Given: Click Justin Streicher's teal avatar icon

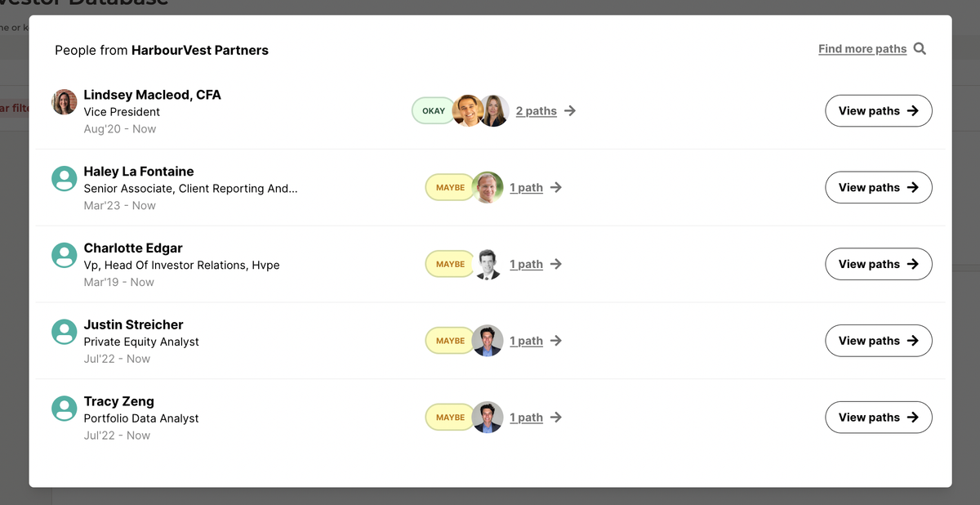Looking at the screenshot, I should tap(65, 332).
